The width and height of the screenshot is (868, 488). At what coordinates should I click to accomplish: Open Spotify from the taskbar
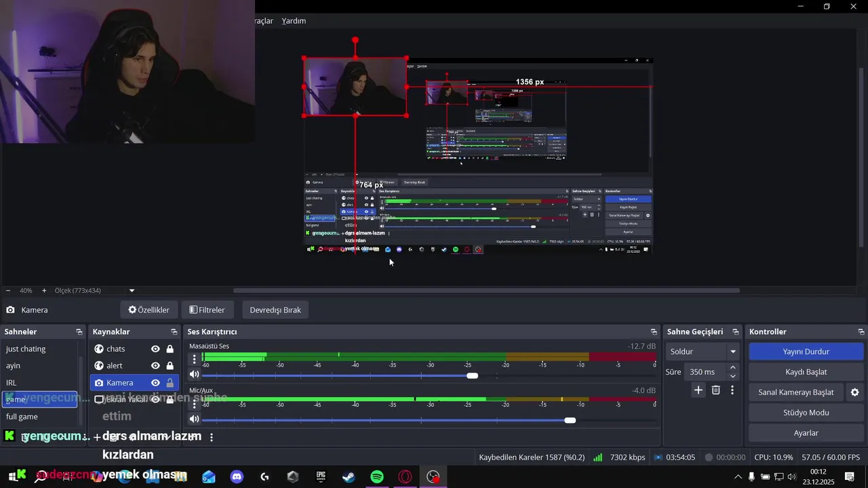[377, 477]
